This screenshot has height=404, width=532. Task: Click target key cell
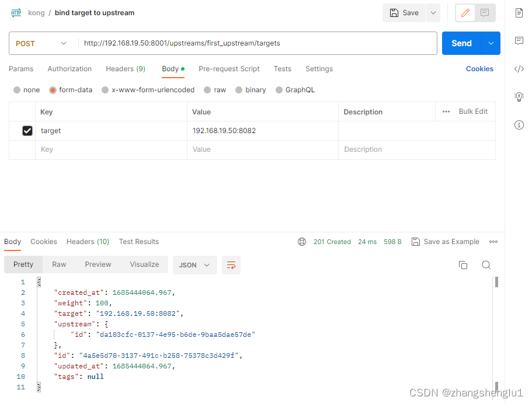(112, 131)
